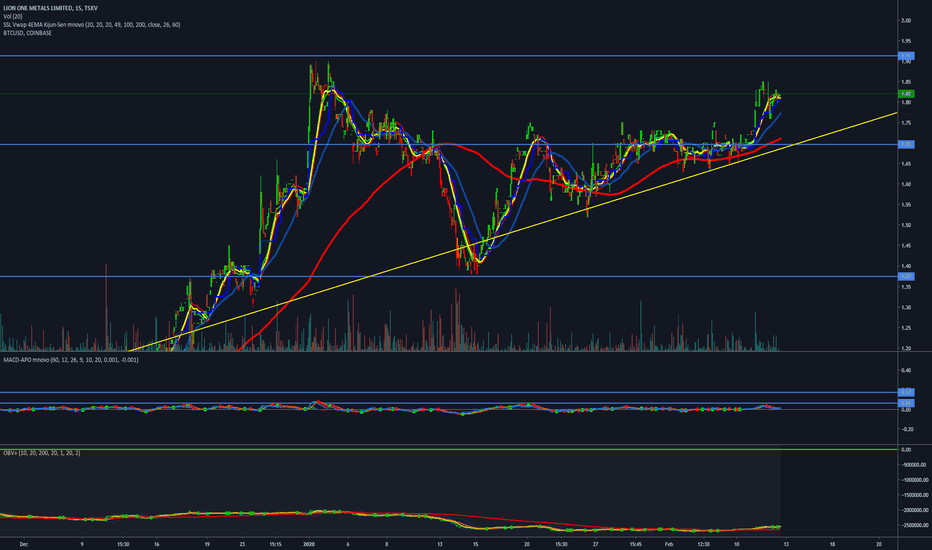Click the 1.60 price scale tick
This screenshot has width=932, height=550.
point(906,184)
